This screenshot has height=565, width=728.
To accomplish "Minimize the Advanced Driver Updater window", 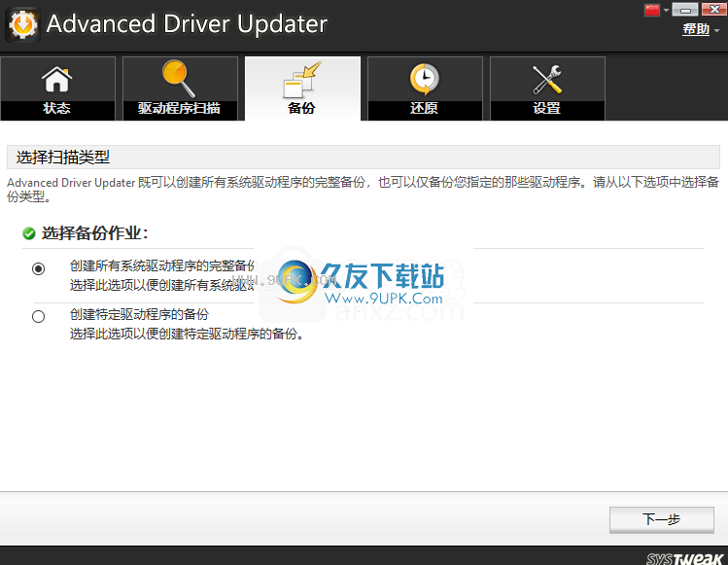I will pyautogui.click(x=685, y=10).
